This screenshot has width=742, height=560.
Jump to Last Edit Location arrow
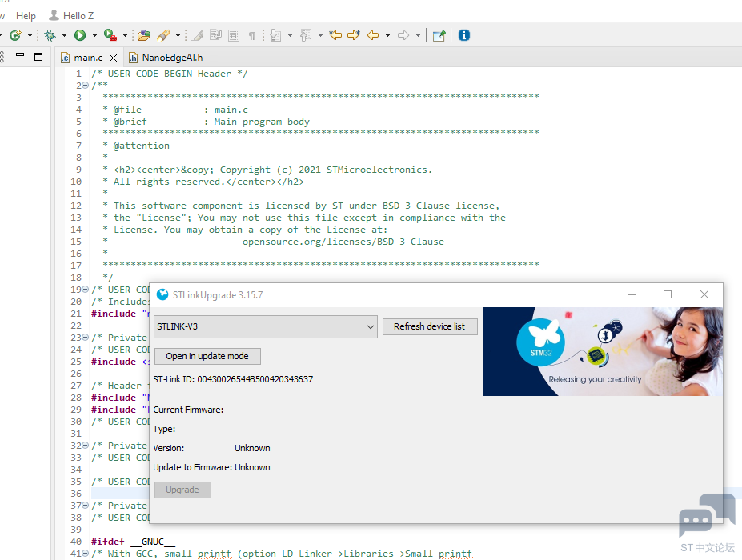pos(335,35)
